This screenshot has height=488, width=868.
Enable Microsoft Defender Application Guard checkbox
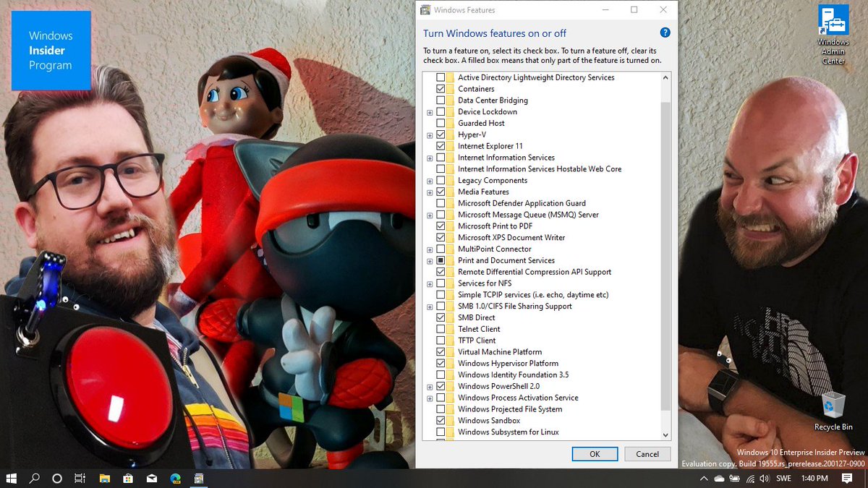[441, 203]
